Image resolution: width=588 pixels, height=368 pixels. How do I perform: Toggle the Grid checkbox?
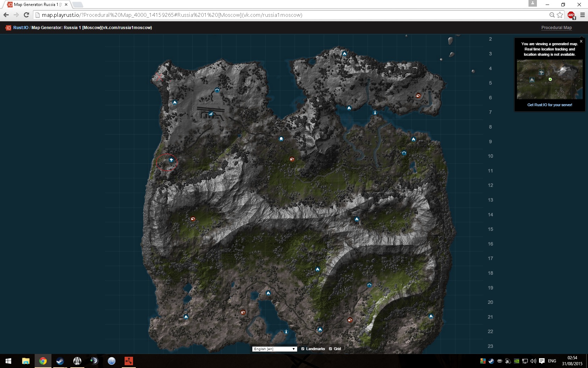[x=330, y=349]
